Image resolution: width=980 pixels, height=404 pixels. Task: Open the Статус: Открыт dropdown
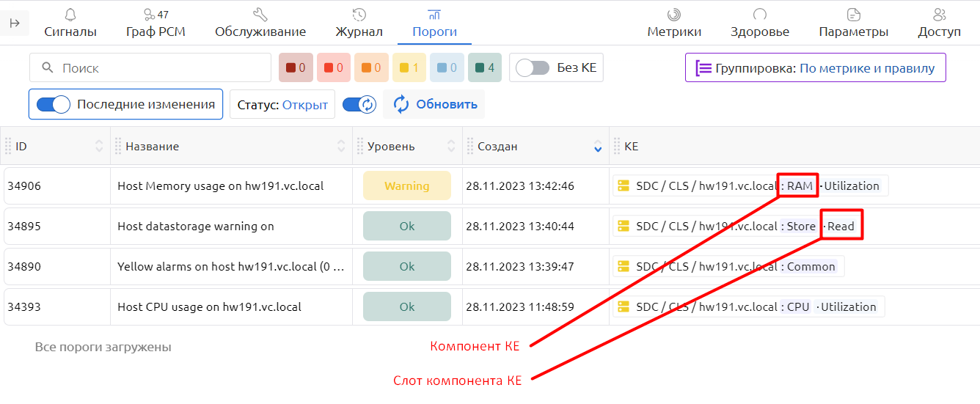click(x=282, y=105)
